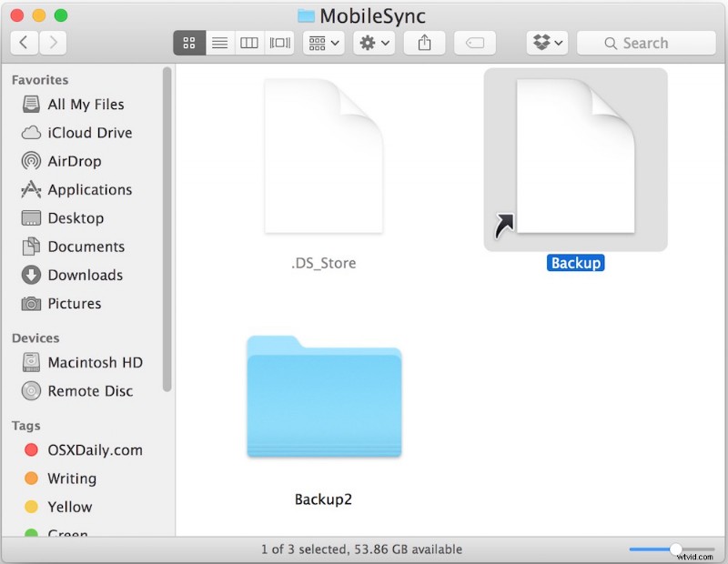Viewport: 728px width, 564px height.
Task: Select the Yellow tag
Action: click(70, 507)
